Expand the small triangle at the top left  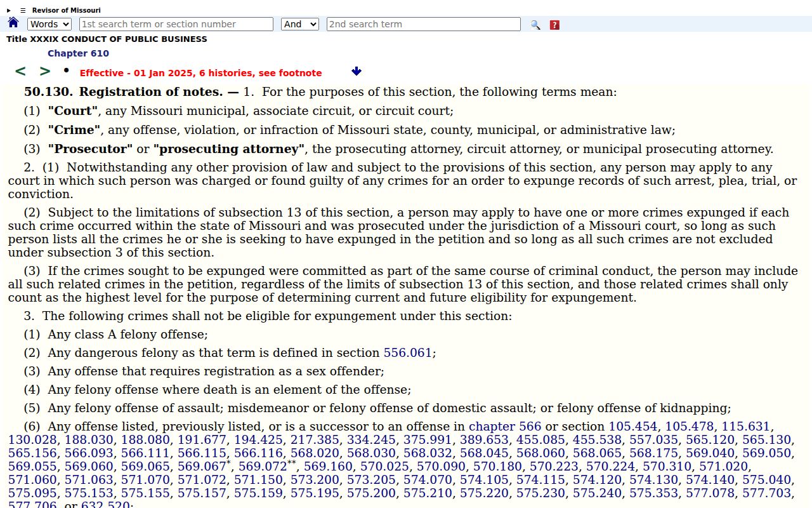coord(9,10)
